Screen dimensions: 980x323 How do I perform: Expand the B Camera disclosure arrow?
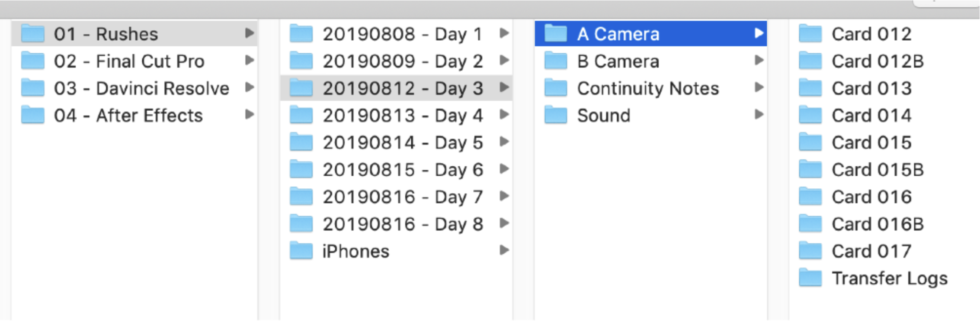pyautogui.click(x=759, y=60)
